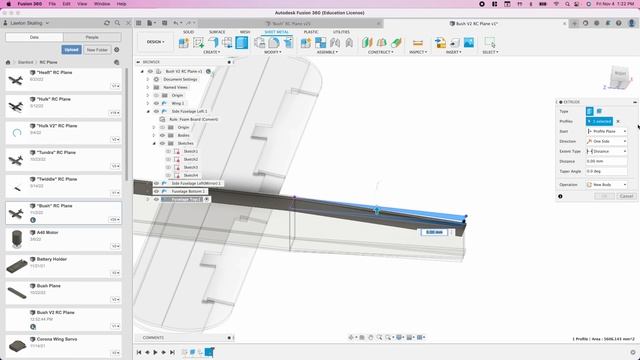Open the People tab in data panel

coord(92,37)
